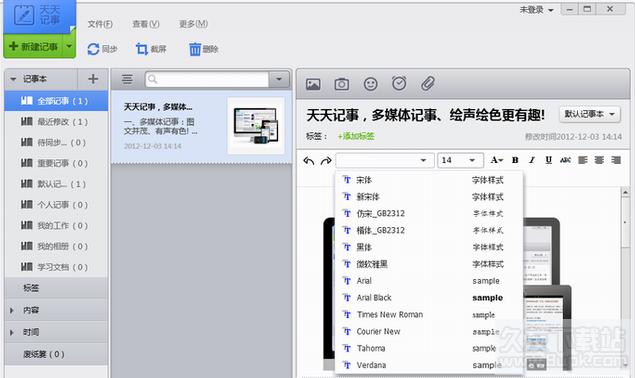Screen dimensions: 635x378
Task: Click the camera capture icon
Action: click(341, 84)
